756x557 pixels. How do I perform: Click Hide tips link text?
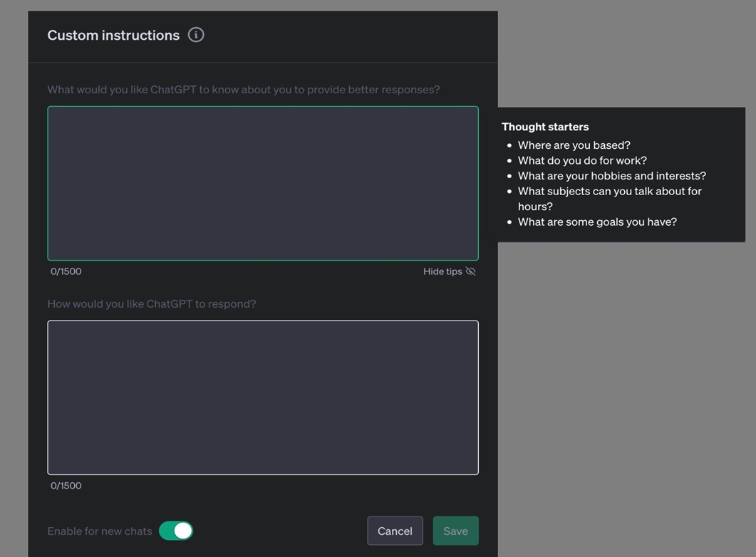point(442,271)
